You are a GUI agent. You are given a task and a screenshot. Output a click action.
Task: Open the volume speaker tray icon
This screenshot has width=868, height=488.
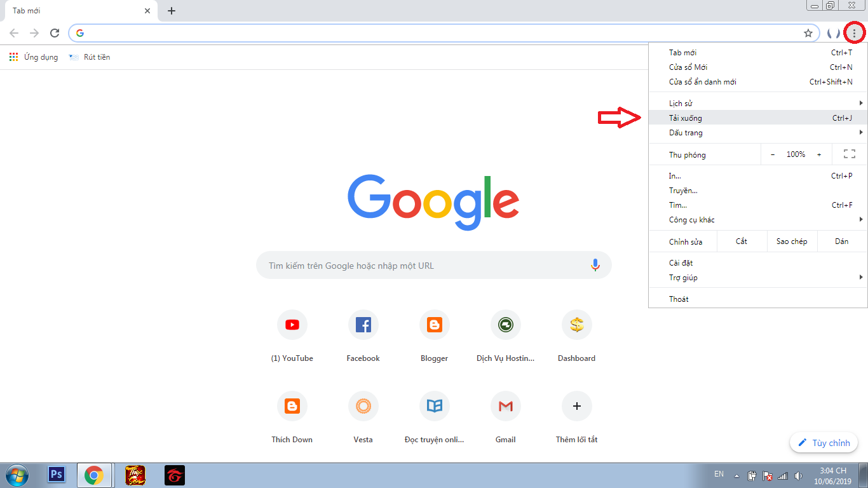[x=799, y=476]
